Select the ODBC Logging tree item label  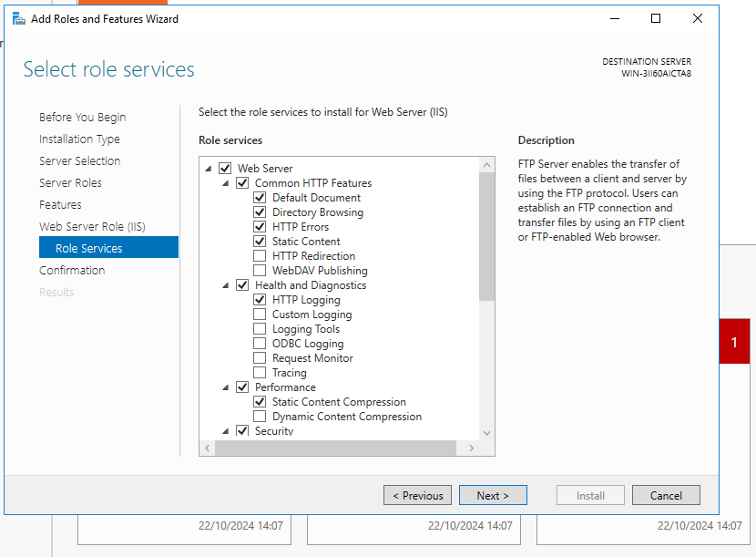click(x=308, y=344)
